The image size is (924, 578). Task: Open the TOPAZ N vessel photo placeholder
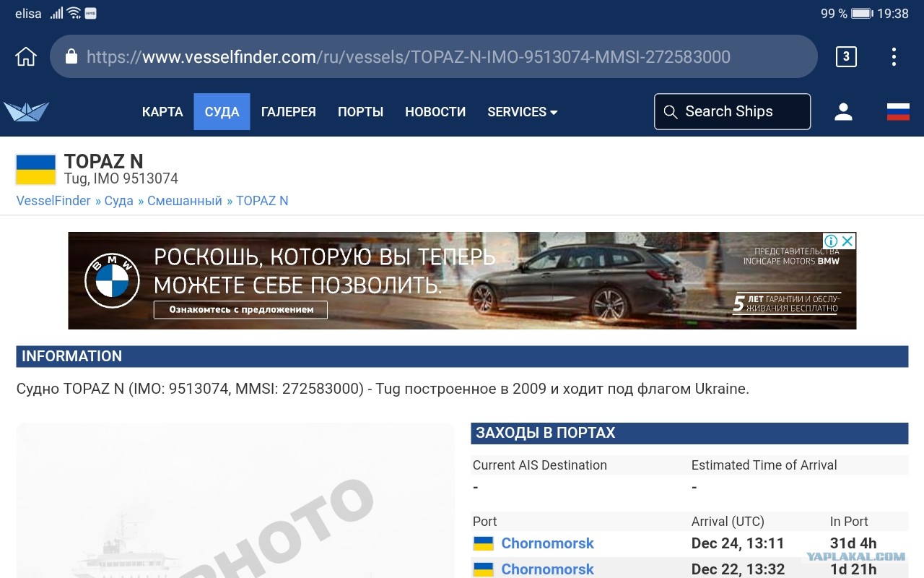235,500
